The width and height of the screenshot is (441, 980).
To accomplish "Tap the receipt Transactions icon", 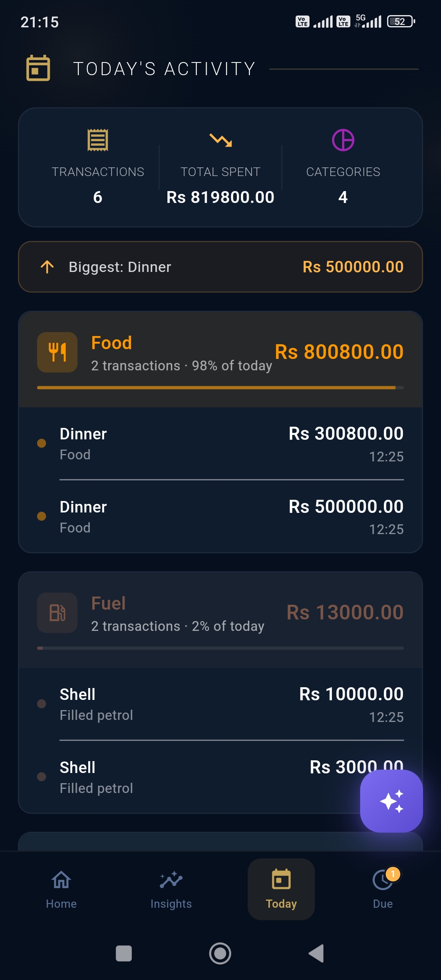I will pyautogui.click(x=98, y=140).
